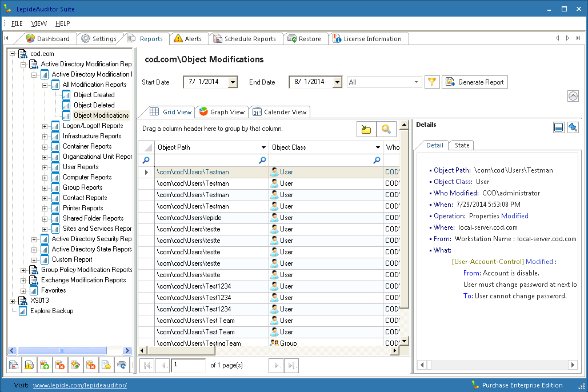Open the 'All' filter combo box
Screen dimensions: 588x392
pyautogui.click(x=384, y=82)
